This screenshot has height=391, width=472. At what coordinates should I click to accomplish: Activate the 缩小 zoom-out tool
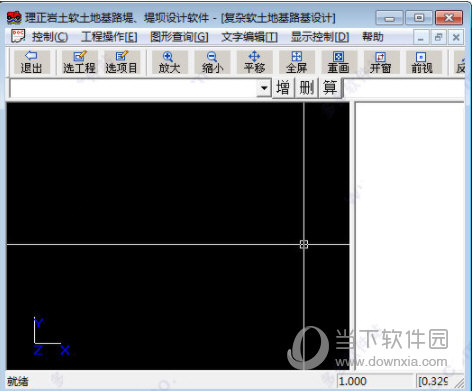click(212, 62)
